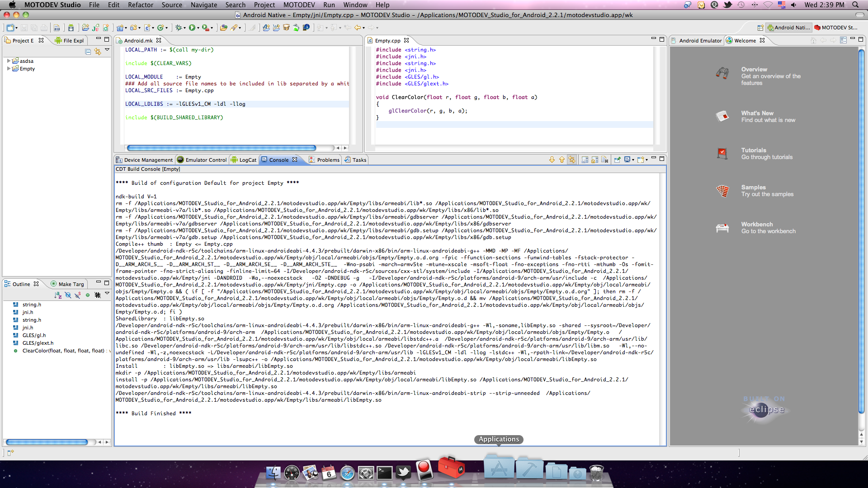
Task: Switch to the Android Emulator tab
Action: click(697, 40)
